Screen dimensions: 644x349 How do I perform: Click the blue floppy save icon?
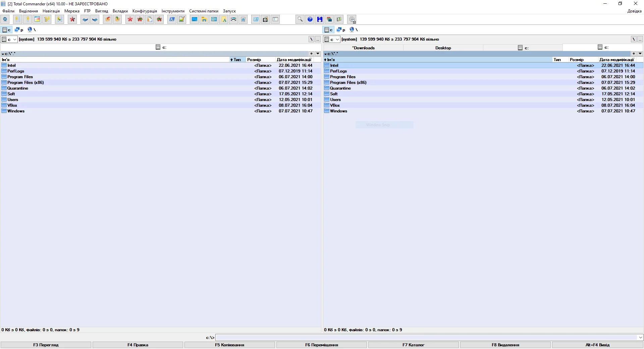tap(320, 19)
